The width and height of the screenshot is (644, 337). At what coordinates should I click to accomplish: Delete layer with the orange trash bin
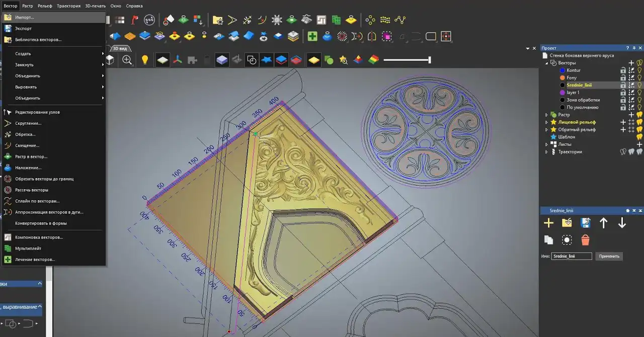pyautogui.click(x=585, y=240)
